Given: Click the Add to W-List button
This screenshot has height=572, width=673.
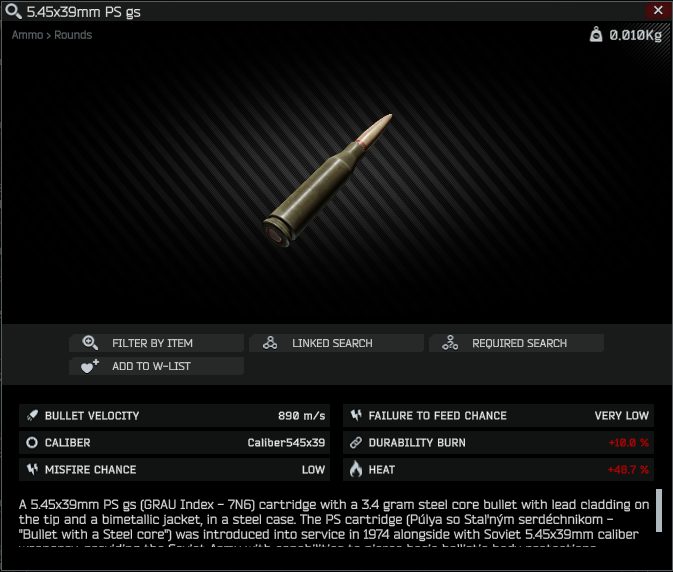Looking at the screenshot, I should click(156, 366).
